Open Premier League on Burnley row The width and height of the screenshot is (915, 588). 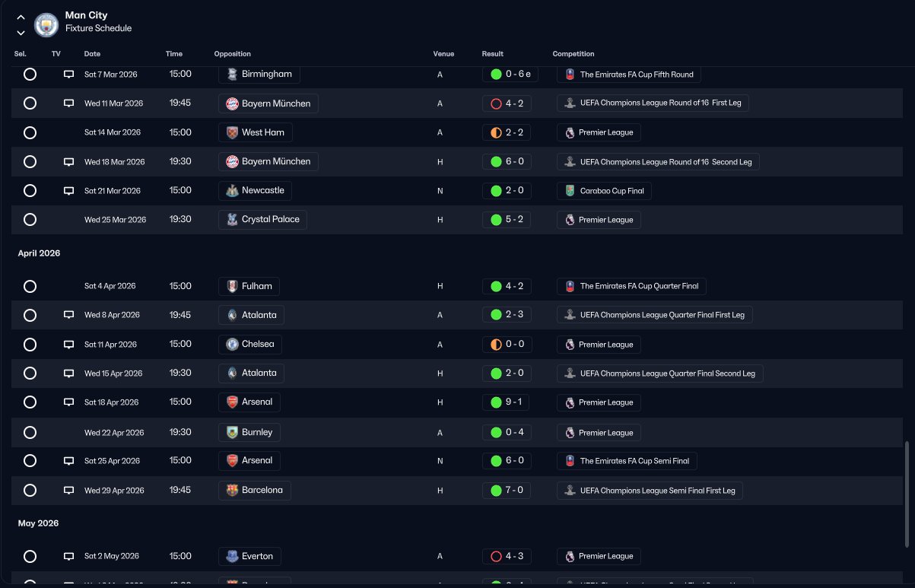(x=599, y=433)
